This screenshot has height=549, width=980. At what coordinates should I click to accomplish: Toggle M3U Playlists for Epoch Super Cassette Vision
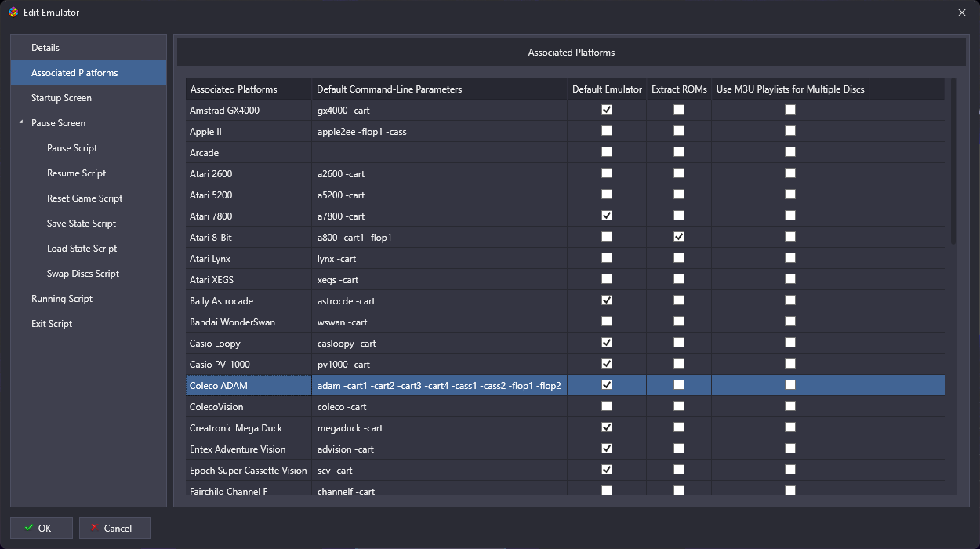coord(790,470)
